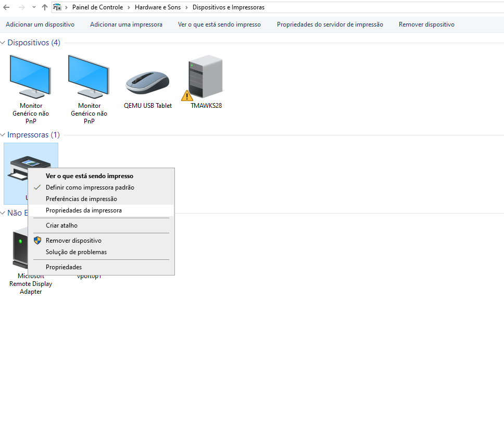Select the second Monitor Genérico não PnP icon
The height and width of the screenshot is (426, 504).
89,77
